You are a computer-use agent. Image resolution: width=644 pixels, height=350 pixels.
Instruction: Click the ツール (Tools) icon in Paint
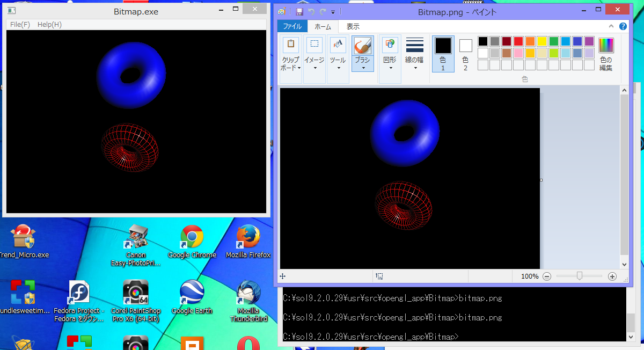(x=338, y=45)
